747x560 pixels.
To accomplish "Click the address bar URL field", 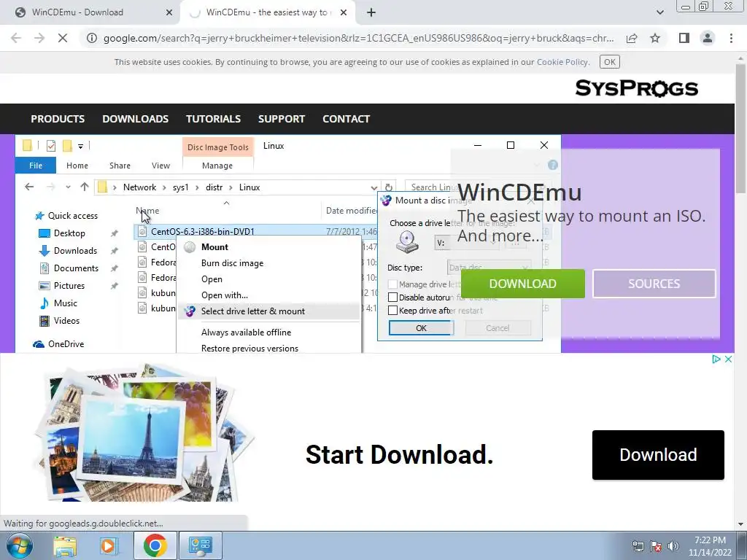I will 358,38.
